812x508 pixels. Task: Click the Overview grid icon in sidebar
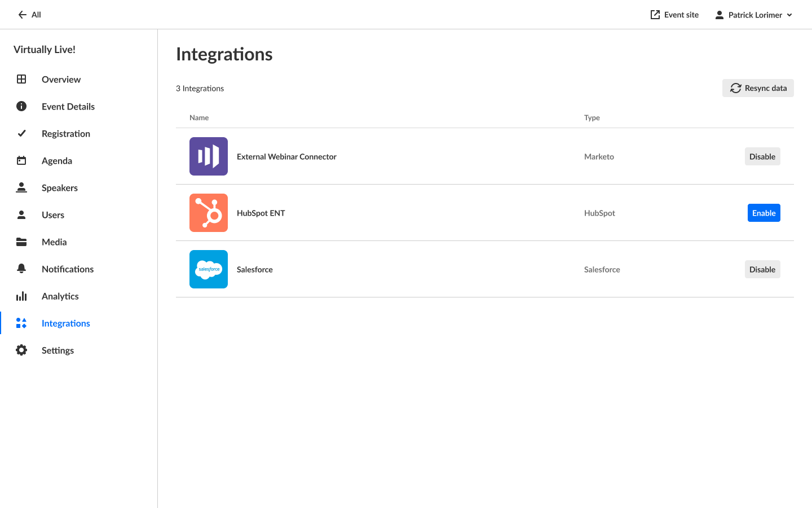[x=21, y=80]
